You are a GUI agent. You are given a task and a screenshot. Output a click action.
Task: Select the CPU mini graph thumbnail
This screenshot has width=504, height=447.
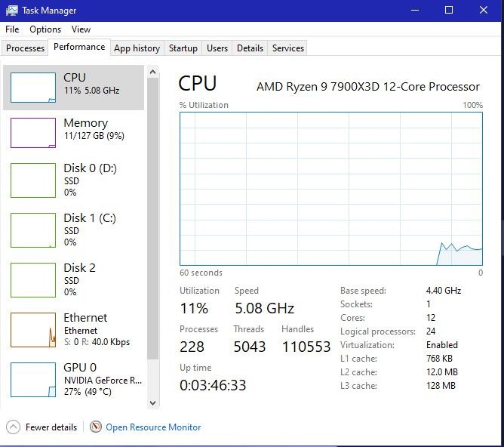[x=33, y=88]
